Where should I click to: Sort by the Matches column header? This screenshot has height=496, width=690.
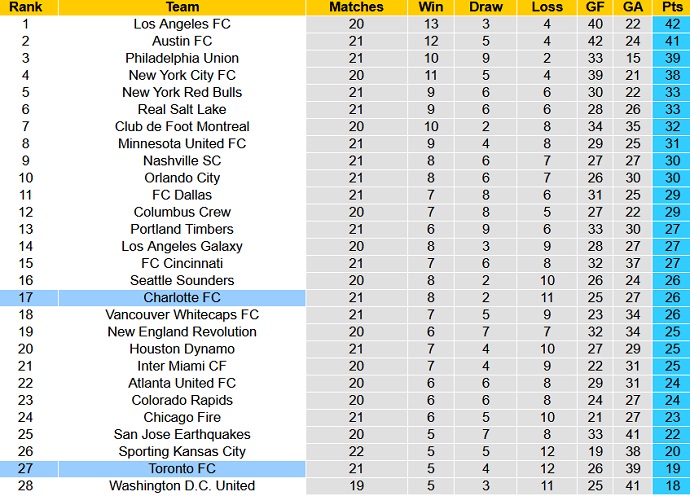tap(355, 7)
